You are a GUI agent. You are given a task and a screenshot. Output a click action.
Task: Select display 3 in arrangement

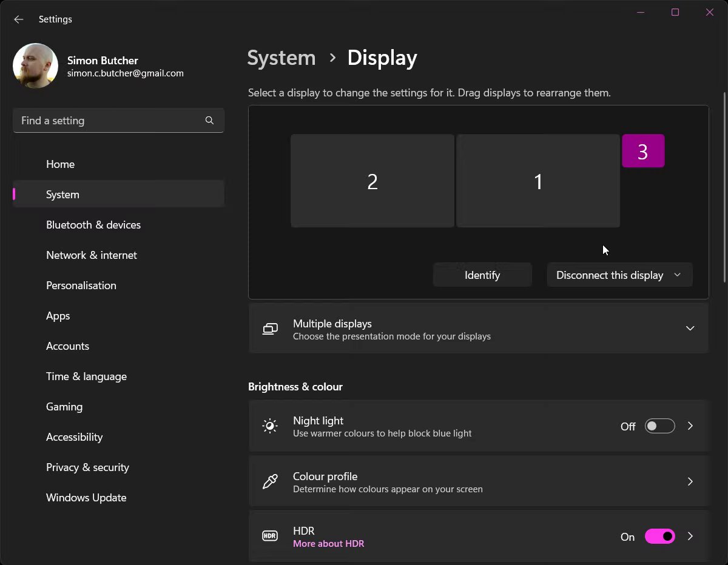(643, 151)
